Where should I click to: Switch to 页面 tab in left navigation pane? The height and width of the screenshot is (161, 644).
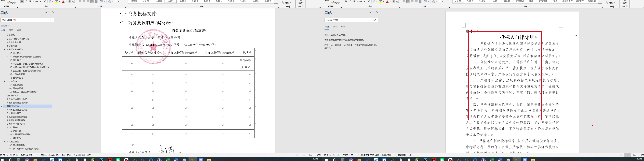tap(11, 31)
